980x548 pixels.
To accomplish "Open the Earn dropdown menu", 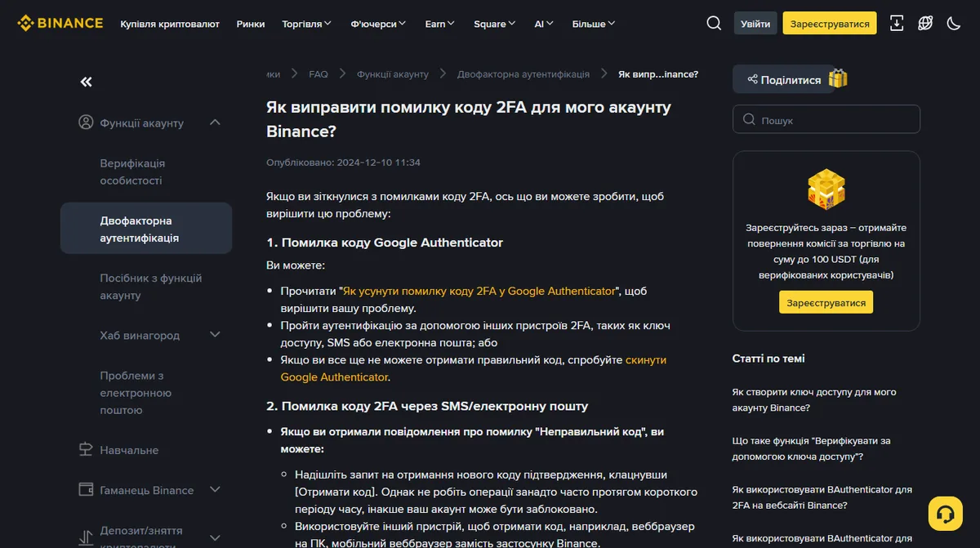I will 440,24.
